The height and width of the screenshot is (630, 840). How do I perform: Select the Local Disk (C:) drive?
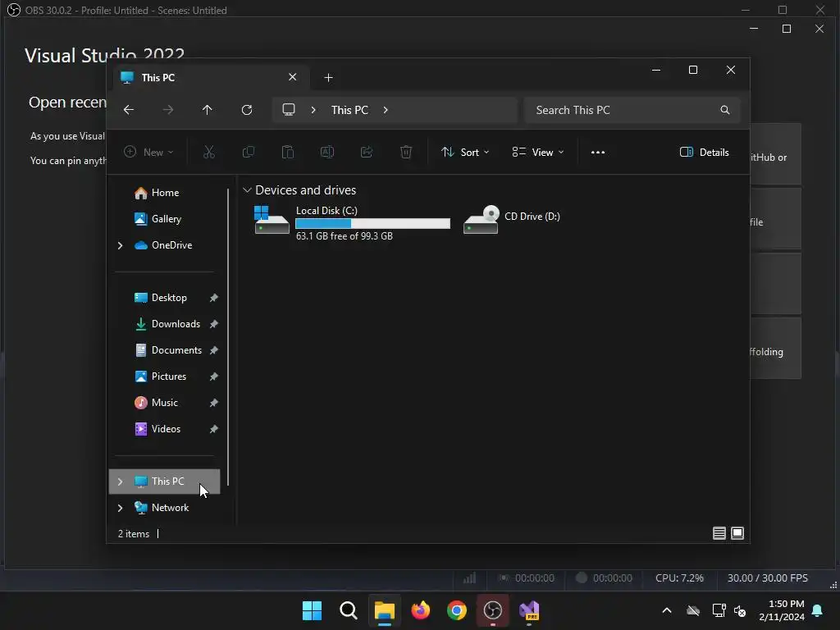point(352,222)
